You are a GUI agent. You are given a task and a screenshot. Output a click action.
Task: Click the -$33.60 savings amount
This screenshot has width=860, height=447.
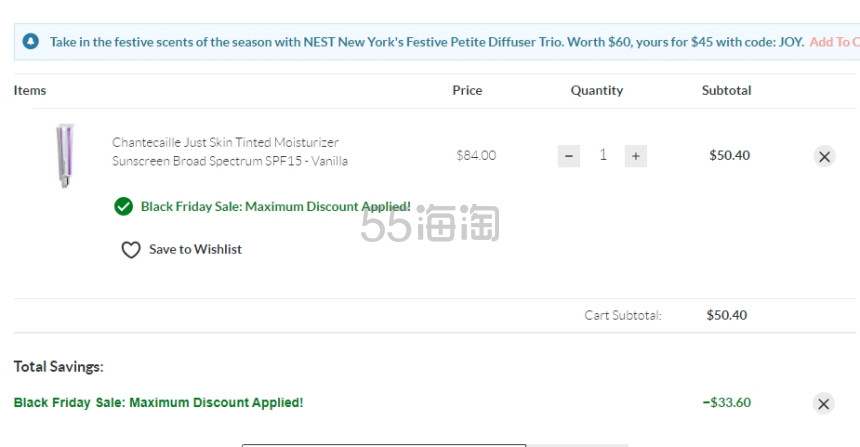tap(726, 403)
